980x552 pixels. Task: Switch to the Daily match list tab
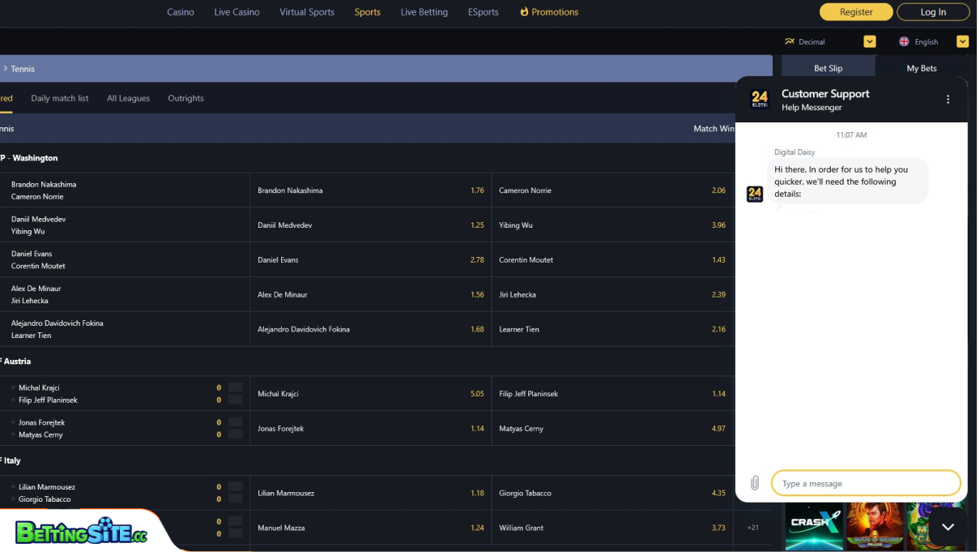tap(59, 97)
